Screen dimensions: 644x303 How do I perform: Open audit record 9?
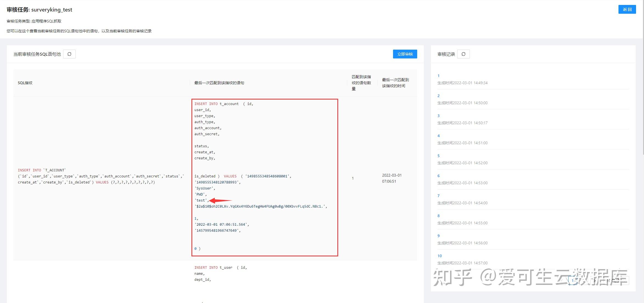tap(438, 236)
